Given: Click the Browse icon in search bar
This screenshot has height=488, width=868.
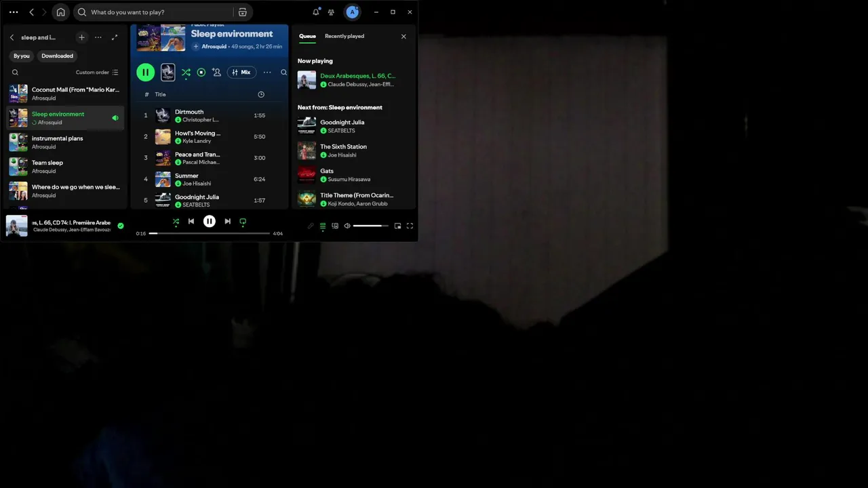Looking at the screenshot, I should 243,12.
